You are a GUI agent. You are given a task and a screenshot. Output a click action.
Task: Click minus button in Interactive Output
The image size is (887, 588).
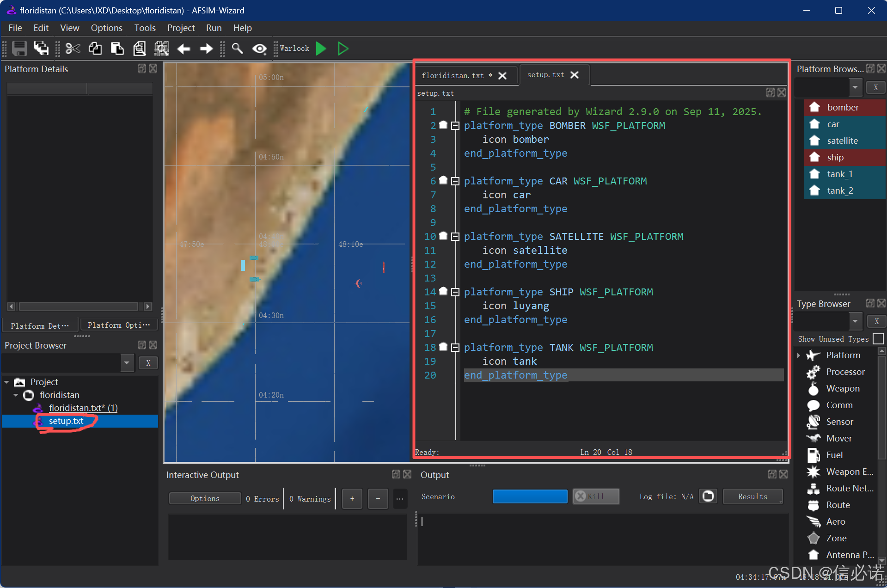378,498
